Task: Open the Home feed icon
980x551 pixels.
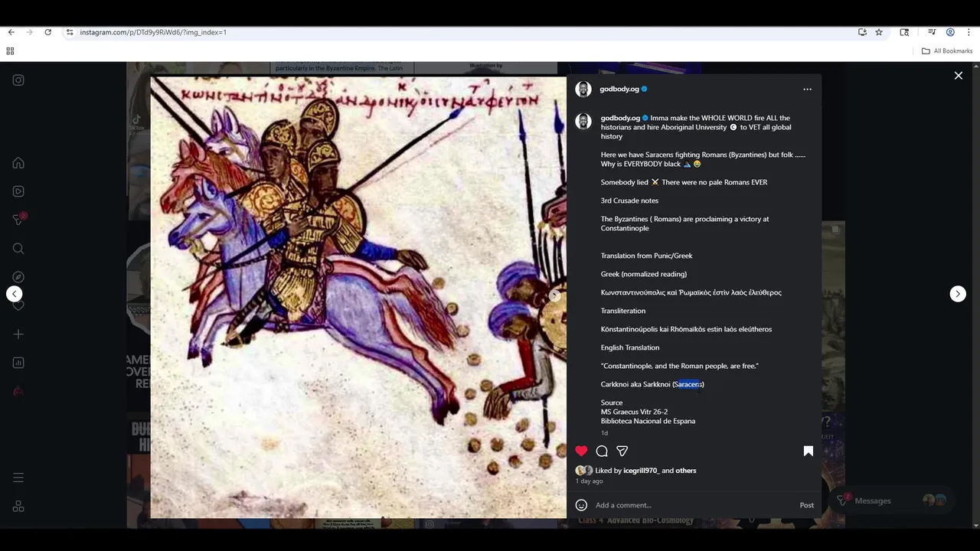Action: (x=18, y=163)
